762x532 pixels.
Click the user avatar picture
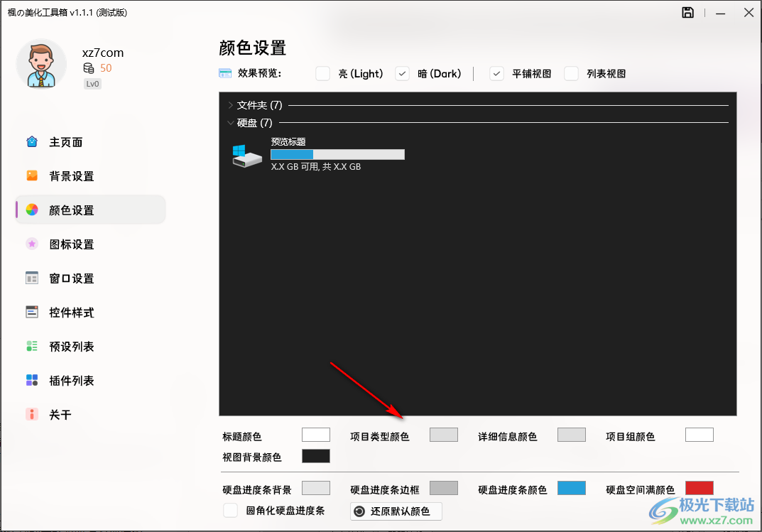(x=41, y=64)
